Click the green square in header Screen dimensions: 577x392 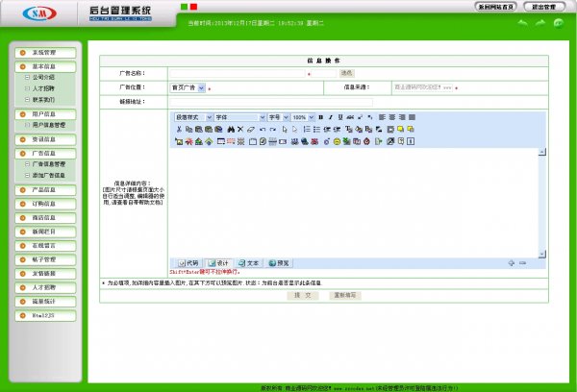[184, 7]
